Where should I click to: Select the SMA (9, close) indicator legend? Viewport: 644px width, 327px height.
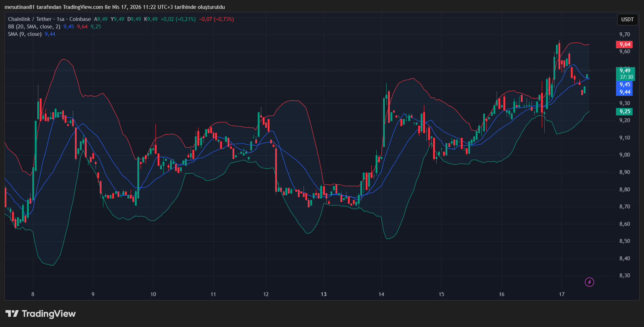pyautogui.click(x=25, y=34)
